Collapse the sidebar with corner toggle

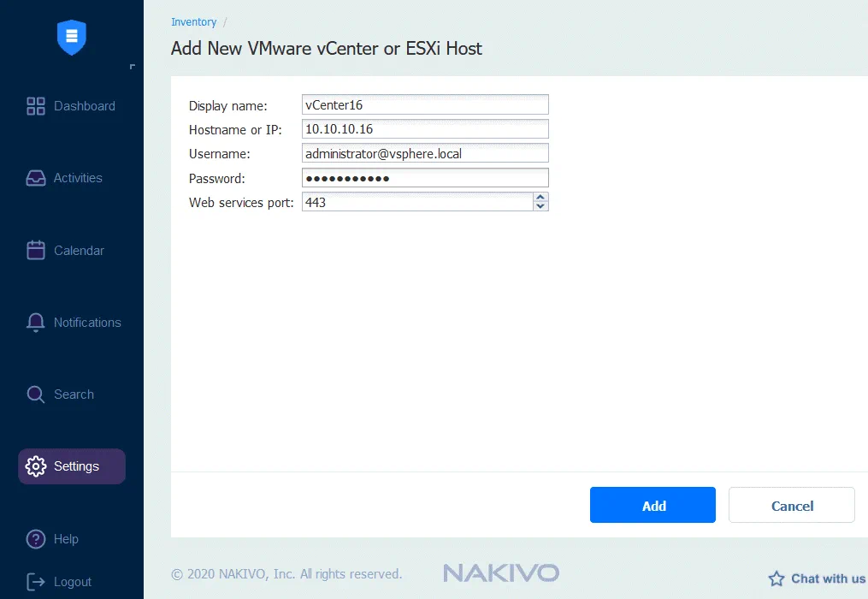point(132,66)
